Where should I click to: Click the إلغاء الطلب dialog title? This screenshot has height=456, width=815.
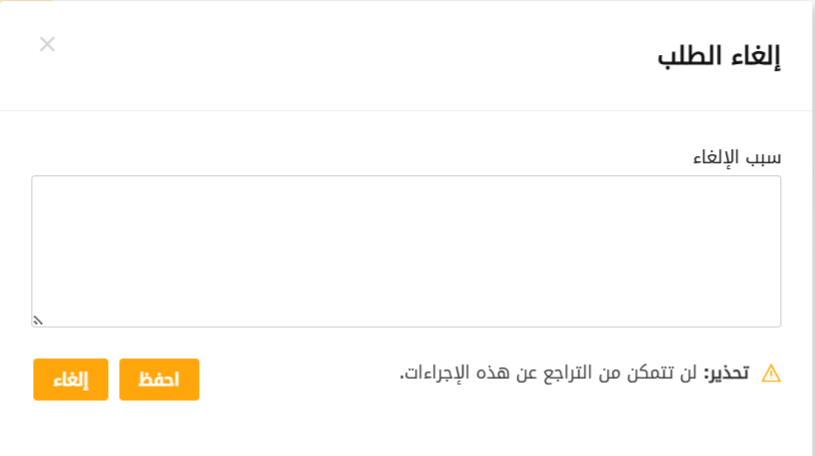coord(718,56)
